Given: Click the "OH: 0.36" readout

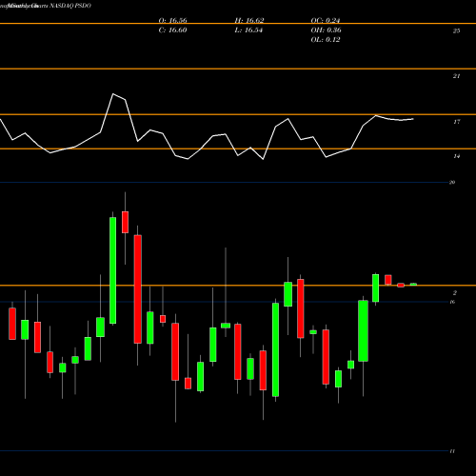Looking at the screenshot, I should 326,30.
